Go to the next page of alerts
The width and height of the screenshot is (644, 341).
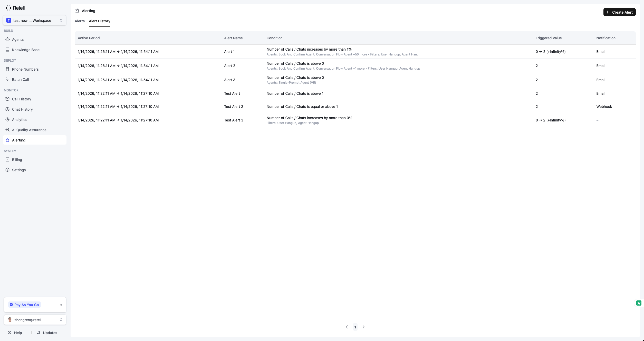pyautogui.click(x=363, y=327)
